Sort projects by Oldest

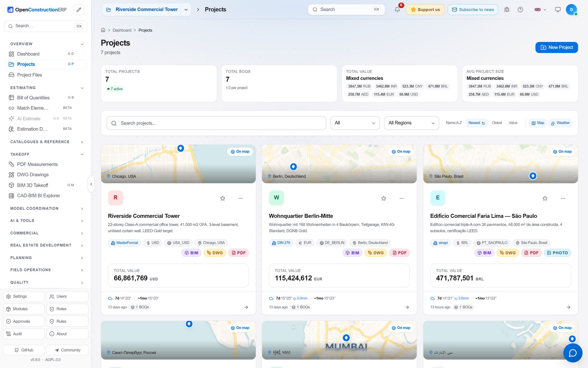coord(497,123)
